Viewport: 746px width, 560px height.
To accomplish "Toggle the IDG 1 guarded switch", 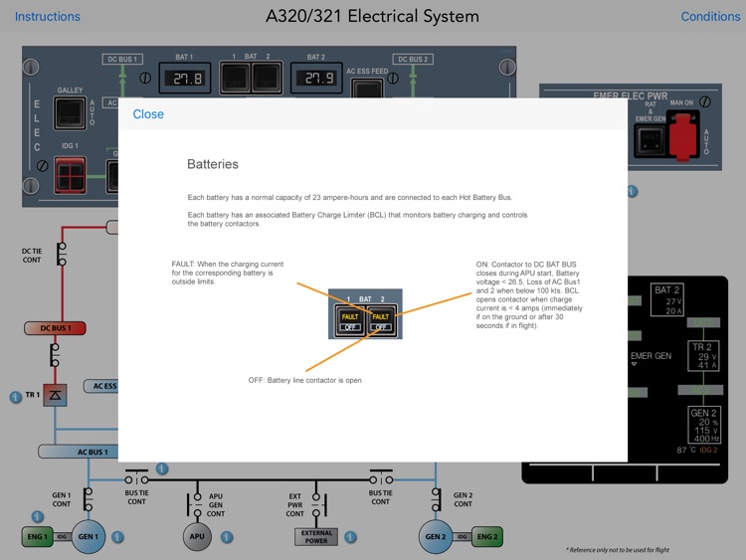I will pos(70,175).
